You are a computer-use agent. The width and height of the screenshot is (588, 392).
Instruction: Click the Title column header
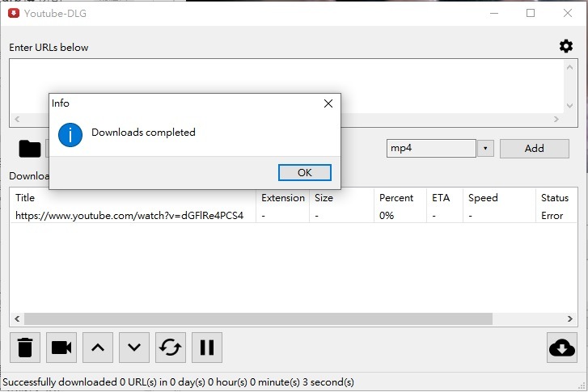(133, 197)
